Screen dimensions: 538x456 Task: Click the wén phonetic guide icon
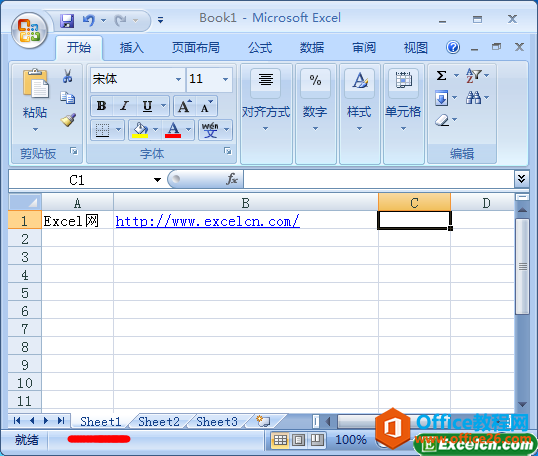click(x=210, y=130)
